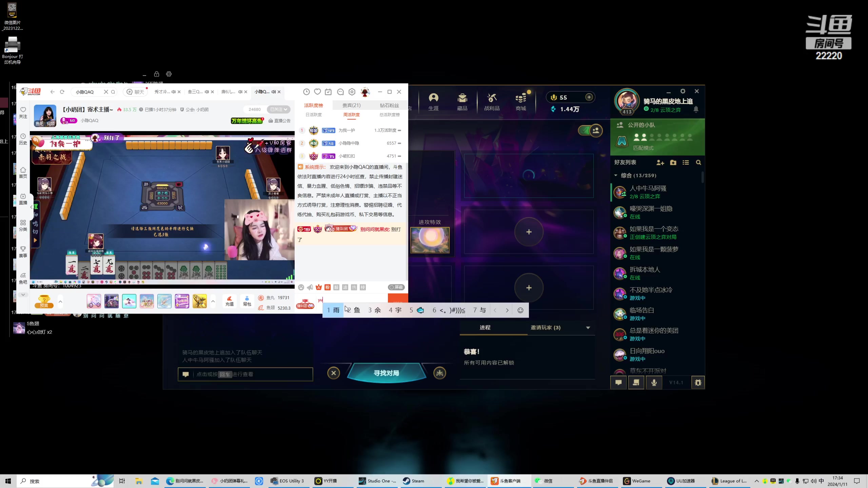Open Douyu settings hexagon icon
Viewport: 868px width, 488px height.
(x=352, y=92)
